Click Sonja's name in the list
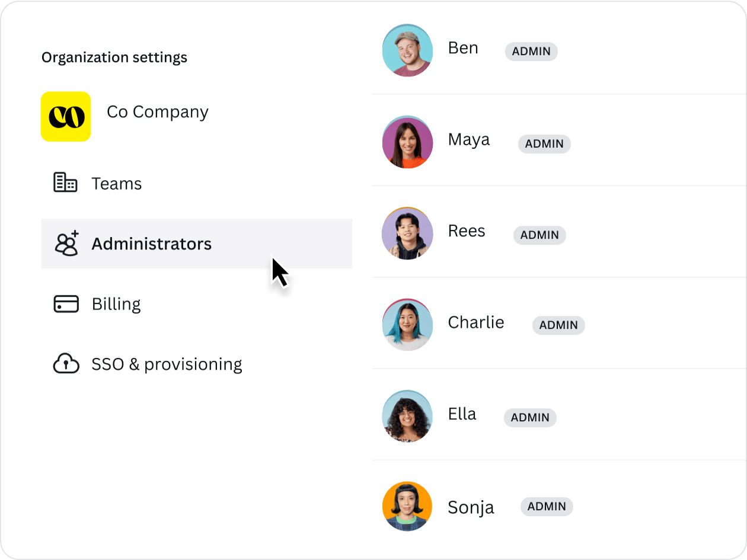The image size is (747, 560). [471, 507]
